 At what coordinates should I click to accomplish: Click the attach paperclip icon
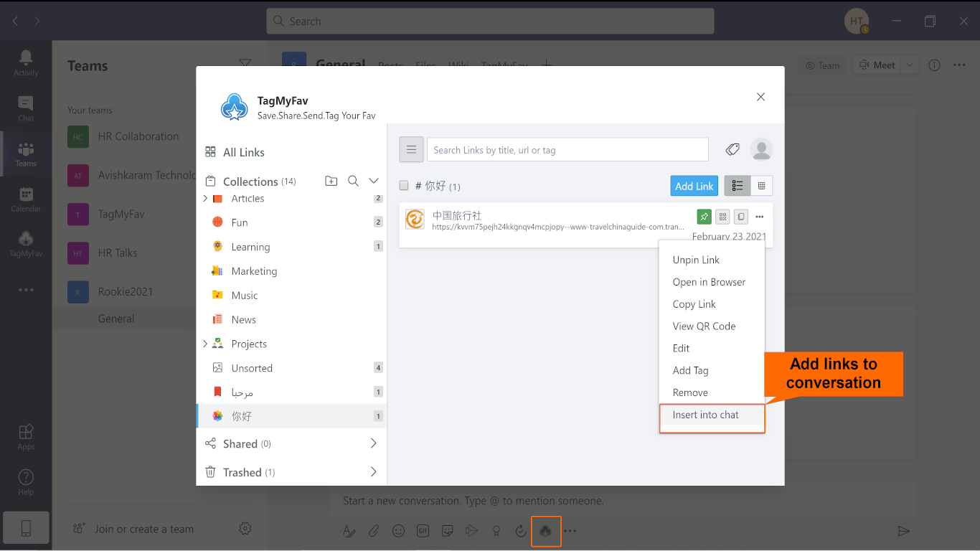coord(374,531)
